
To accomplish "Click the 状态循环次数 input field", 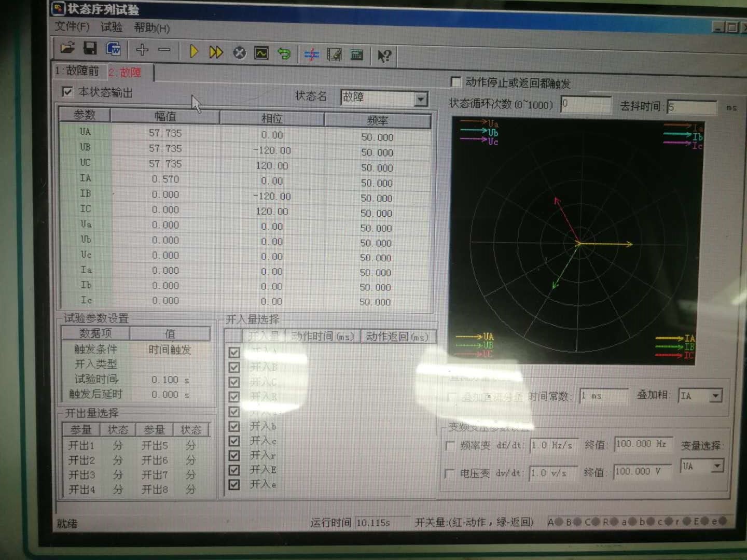I will tap(585, 104).
